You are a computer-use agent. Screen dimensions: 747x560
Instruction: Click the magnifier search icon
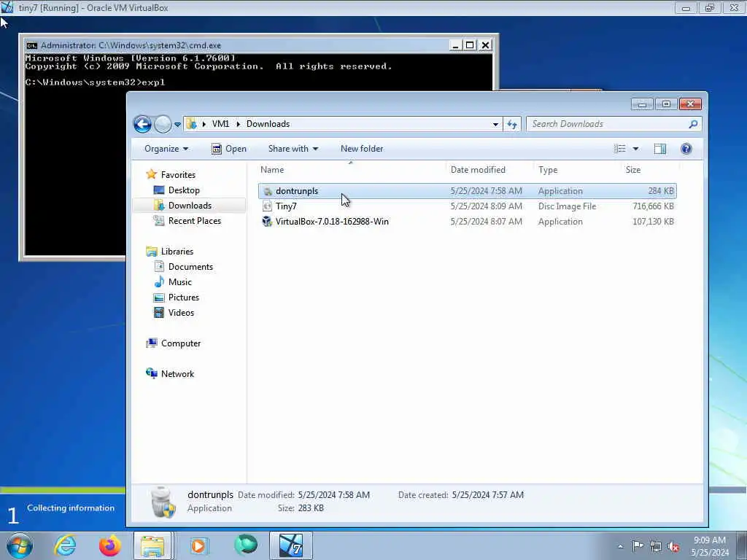(x=693, y=124)
